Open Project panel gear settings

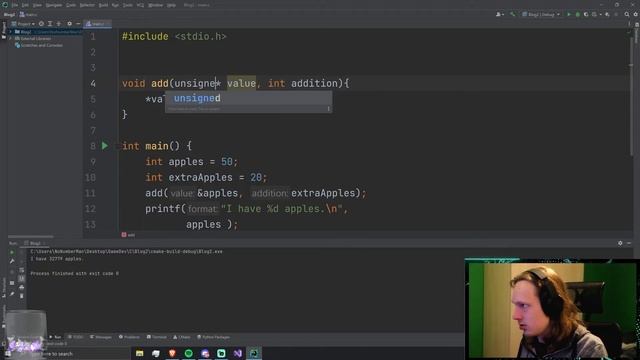[69, 24]
